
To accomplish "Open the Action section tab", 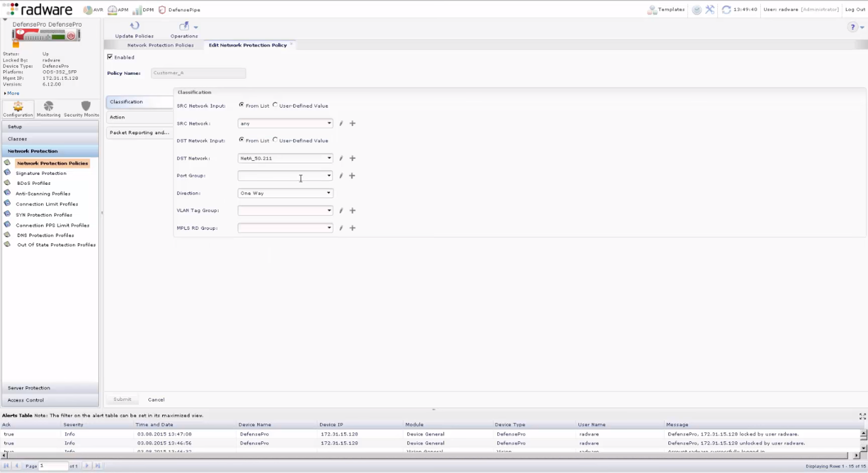I will 139,117.
